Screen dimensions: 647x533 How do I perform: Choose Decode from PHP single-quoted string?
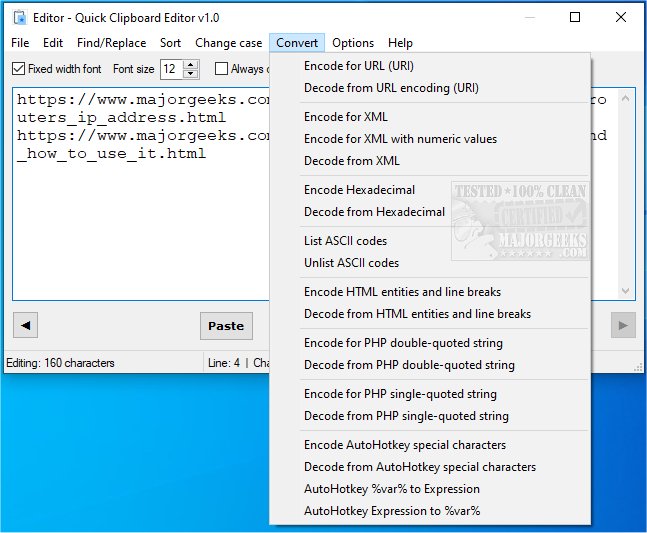click(x=406, y=416)
